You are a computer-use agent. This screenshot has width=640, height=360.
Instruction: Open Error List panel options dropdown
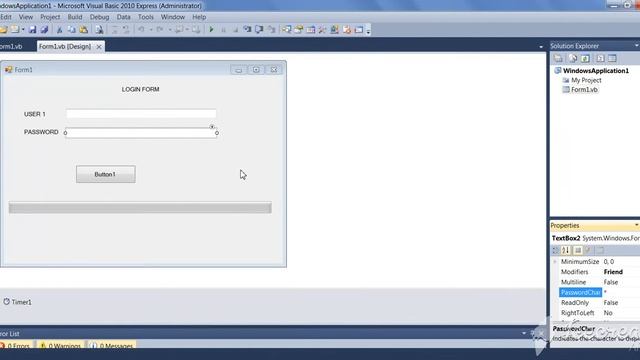pyautogui.click(x=524, y=333)
